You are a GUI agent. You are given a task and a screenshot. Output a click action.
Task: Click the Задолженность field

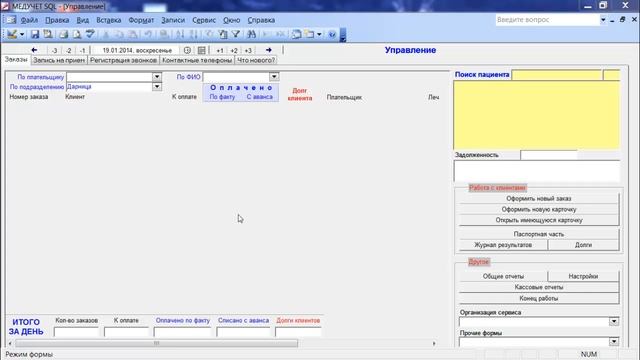pyautogui.click(x=549, y=155)
